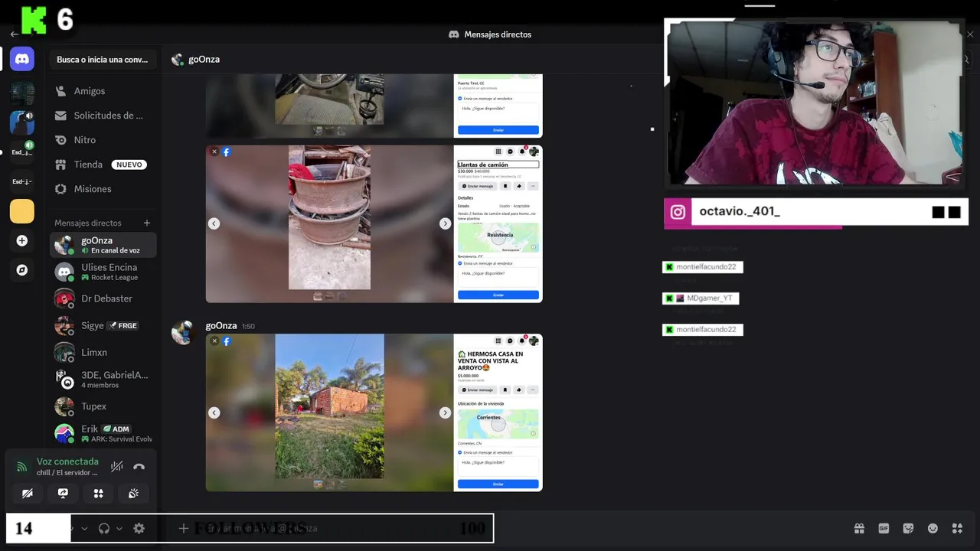Open the gift Nitro icon
Screen dimensions: 980x551
(859, 528)
